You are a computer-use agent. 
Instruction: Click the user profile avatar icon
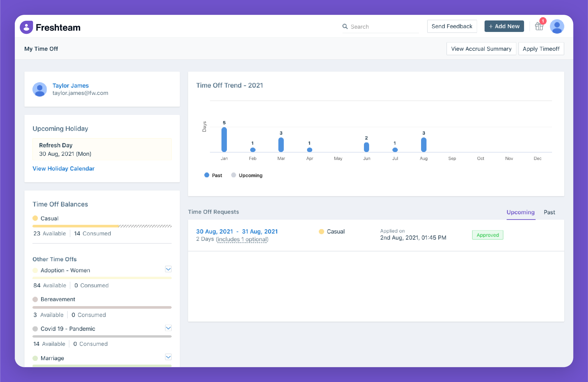557,27
